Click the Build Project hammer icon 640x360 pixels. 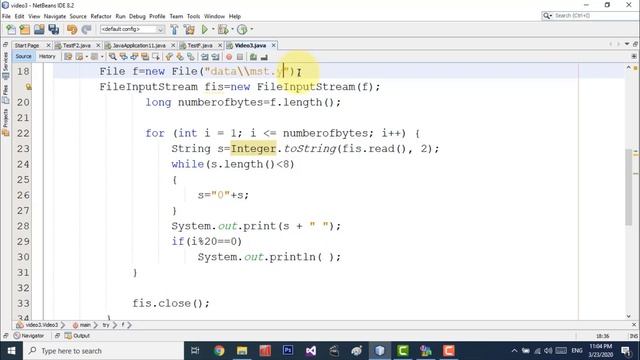click(174, 29)
